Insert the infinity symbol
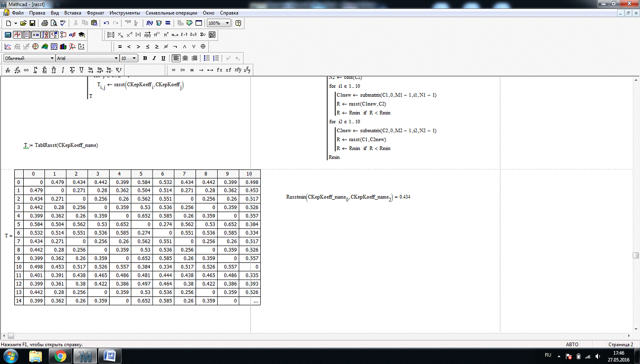 (26, 70)
